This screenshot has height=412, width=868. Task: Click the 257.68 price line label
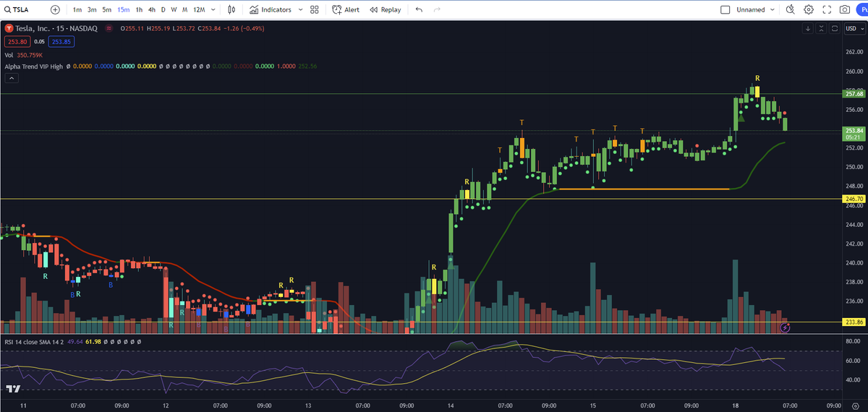click(855, 94)
